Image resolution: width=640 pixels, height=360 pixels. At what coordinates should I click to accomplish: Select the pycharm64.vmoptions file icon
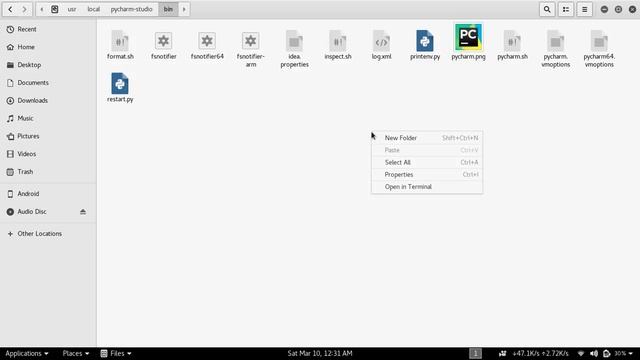(x=599, y=41)
